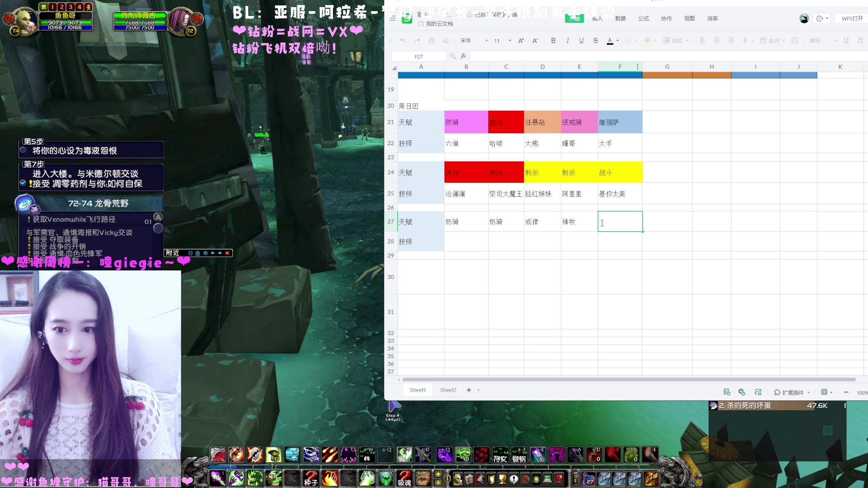
Task: Open the 常规 number format dropdown
Action: click(822, 41)
